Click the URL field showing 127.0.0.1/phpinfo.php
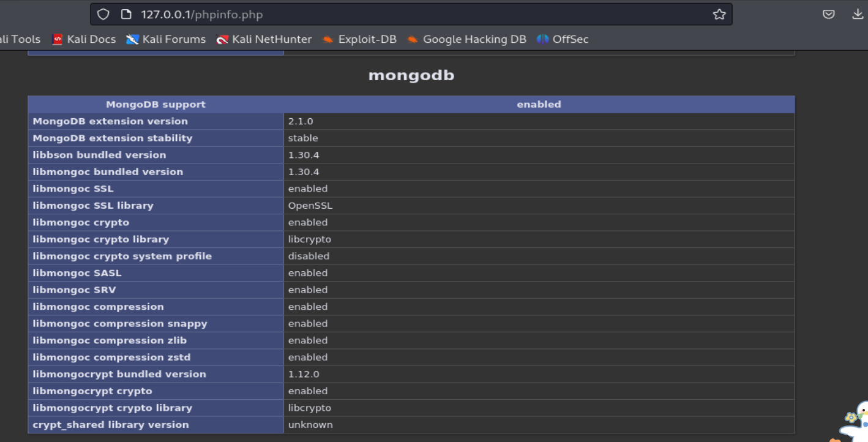The image size is (868, 442). 422,14
